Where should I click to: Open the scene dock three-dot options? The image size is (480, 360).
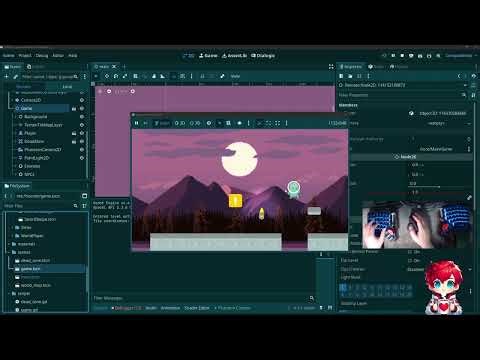click(x=85, y=77)
